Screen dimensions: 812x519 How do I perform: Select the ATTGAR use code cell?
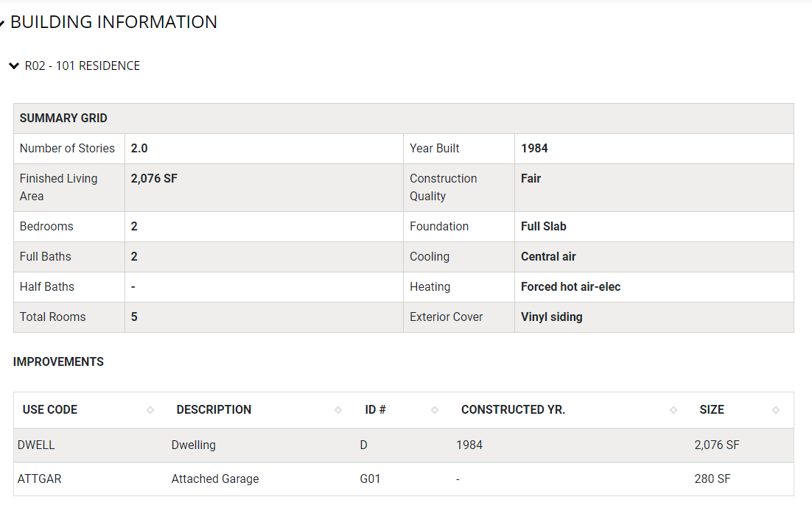40,479
